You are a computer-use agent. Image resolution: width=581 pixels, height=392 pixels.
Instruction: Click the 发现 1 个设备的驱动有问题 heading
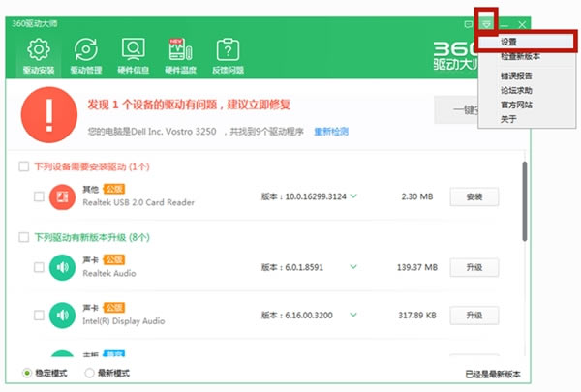coord(189,105)
